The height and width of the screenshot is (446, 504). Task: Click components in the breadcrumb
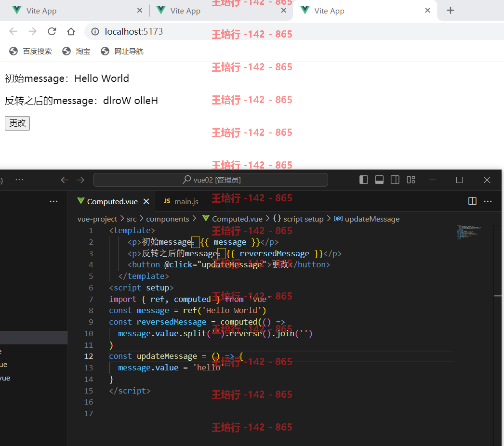[x=168, y=219]
